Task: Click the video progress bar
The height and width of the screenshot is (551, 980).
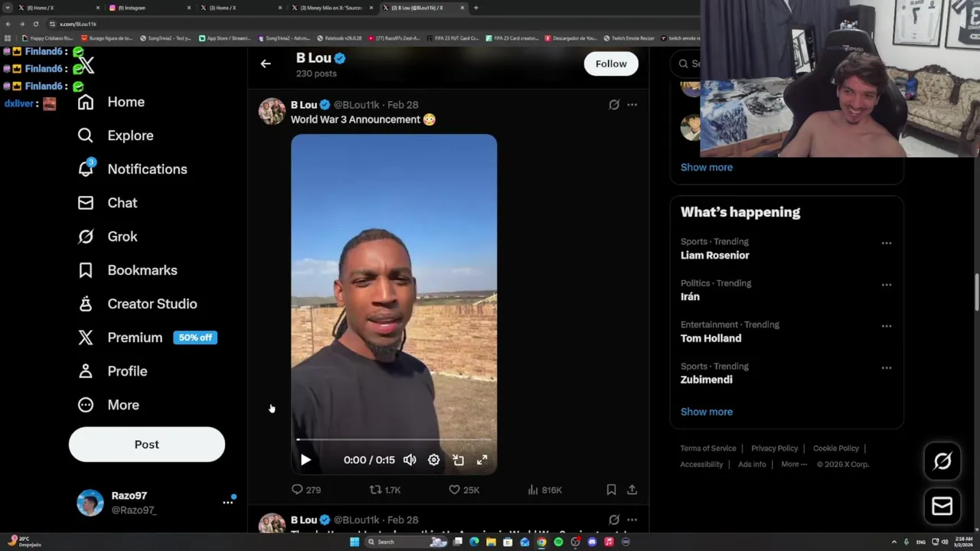Action: click(x=394, y=440)
